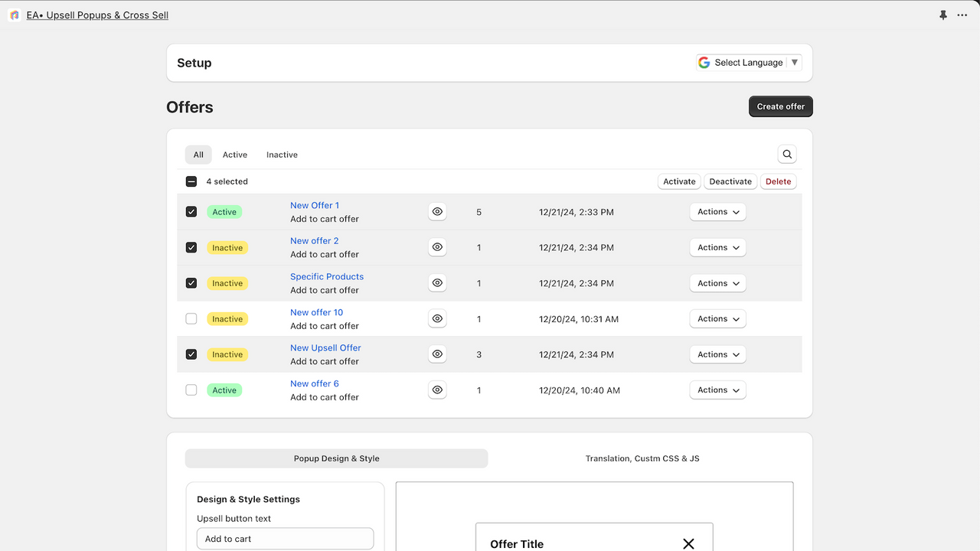Click the "4 selected" count text
Image resolution: width=980 pixels, height=551 pixels.
[227, 181]
